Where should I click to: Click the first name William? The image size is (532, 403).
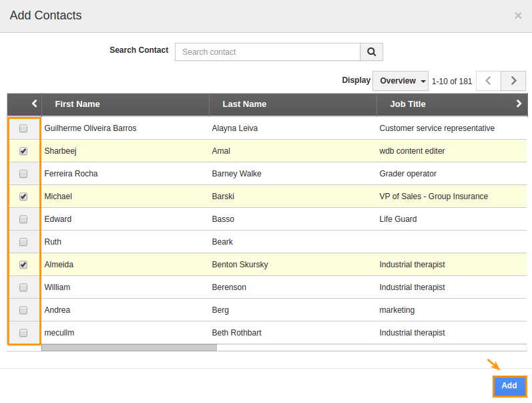pyautogui.click(x=57, y=287)
